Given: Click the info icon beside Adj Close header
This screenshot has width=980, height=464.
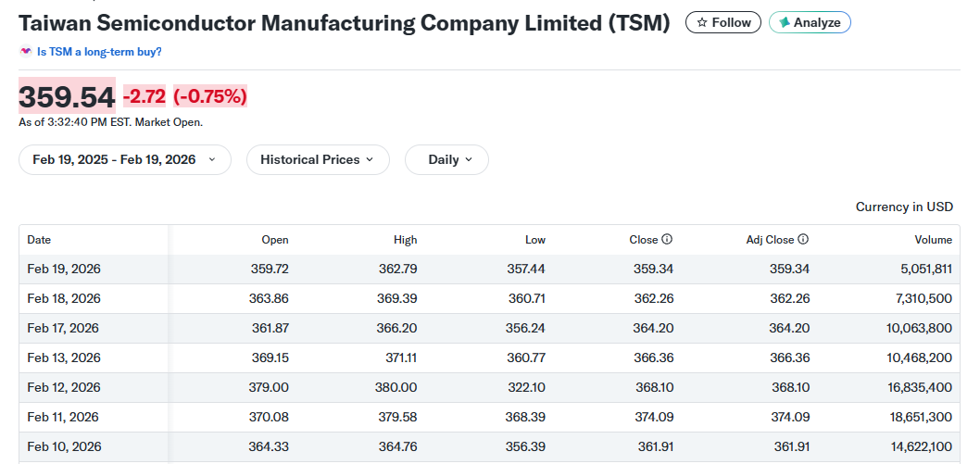Looking at the screenshot, I should pyautogui.click(x=803, y=240).
